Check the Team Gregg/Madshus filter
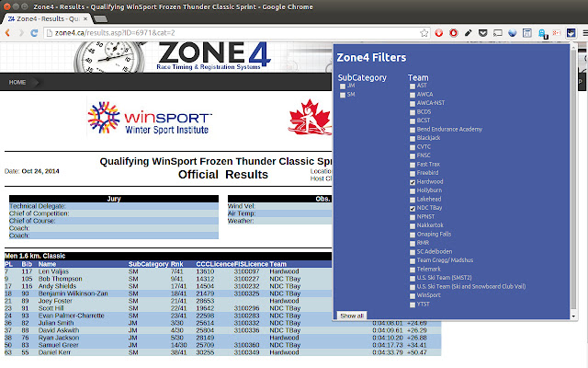 413,261
